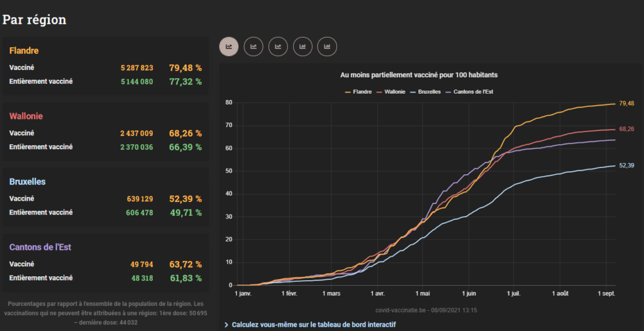Select the fifth bar chart icon

(327, 46)
